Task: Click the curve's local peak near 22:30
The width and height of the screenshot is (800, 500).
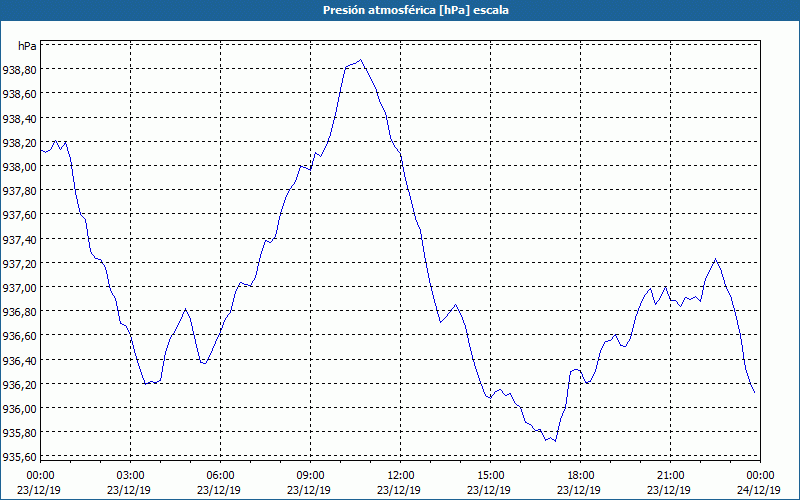Action: (715, 259)
